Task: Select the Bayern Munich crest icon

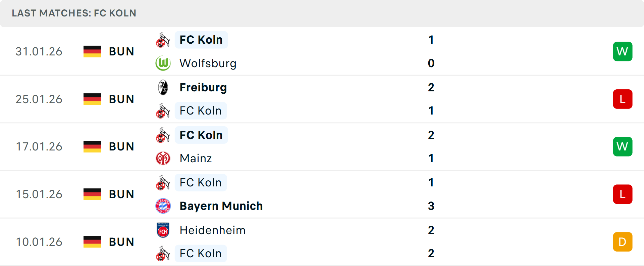Action: point(163,206)
